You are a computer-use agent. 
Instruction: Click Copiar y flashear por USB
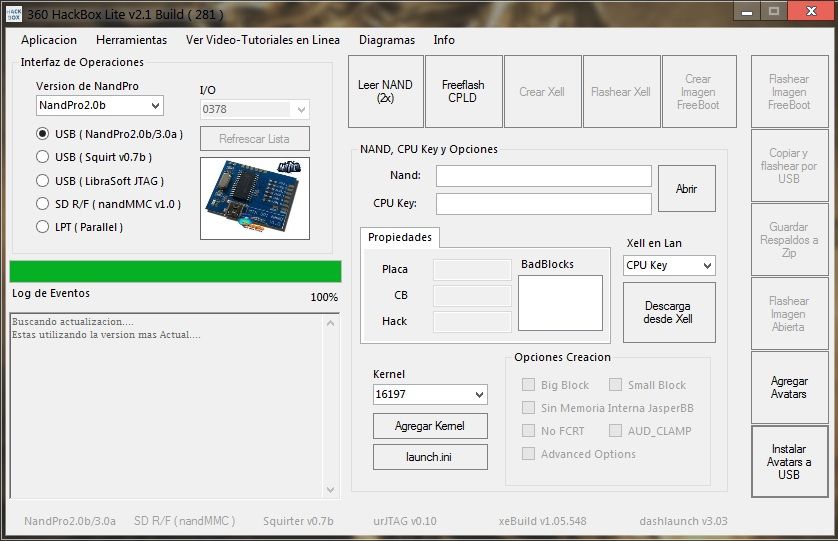point(789,166)
